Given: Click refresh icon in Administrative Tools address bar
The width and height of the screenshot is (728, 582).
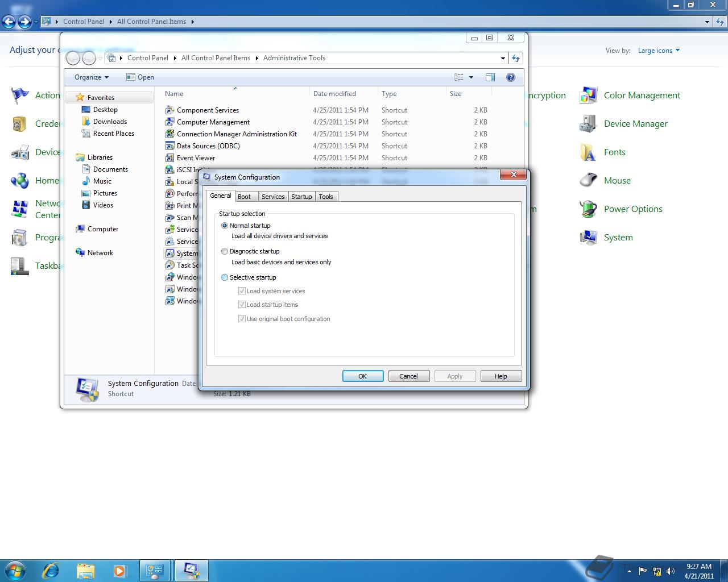Looking at the screenshot, I should pyautogui.click(x=516, y=58).
